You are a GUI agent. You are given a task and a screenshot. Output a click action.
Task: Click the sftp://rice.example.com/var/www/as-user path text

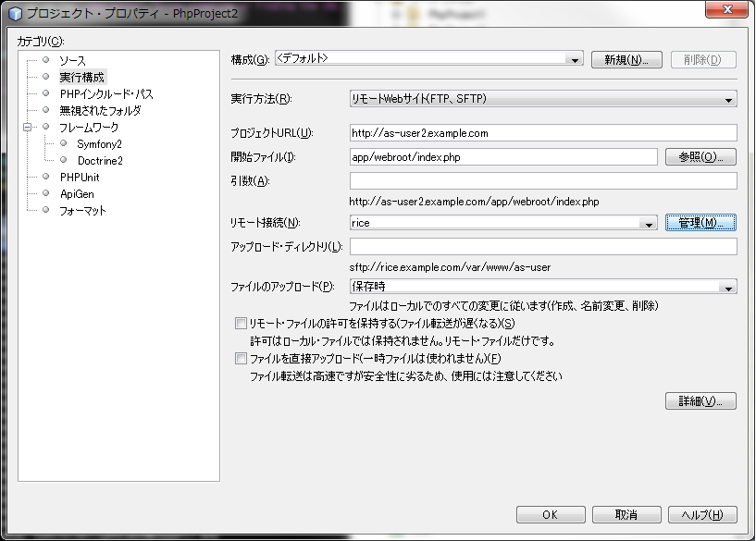[450, 267]
